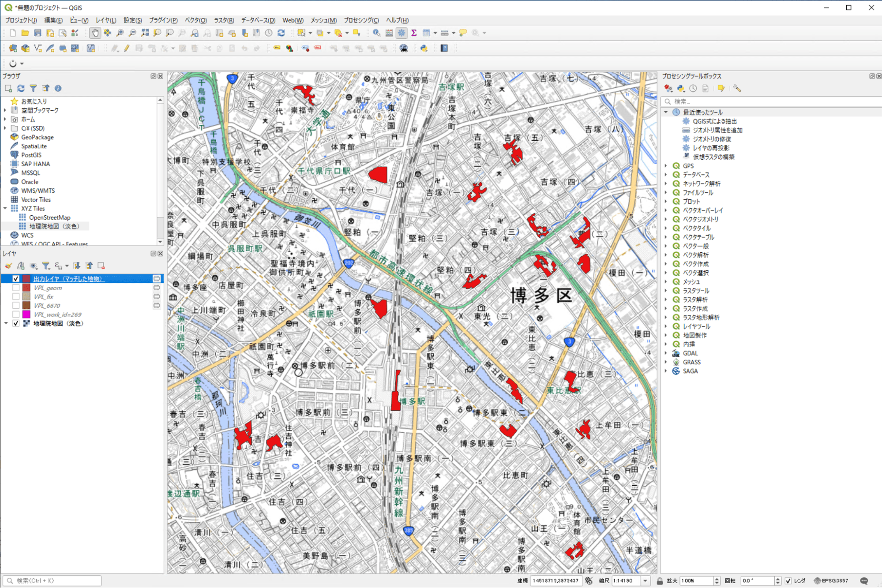Screen dimensions: 882x588
Task: Open the Processing Toolbox history clock icon
Action: 693,89
